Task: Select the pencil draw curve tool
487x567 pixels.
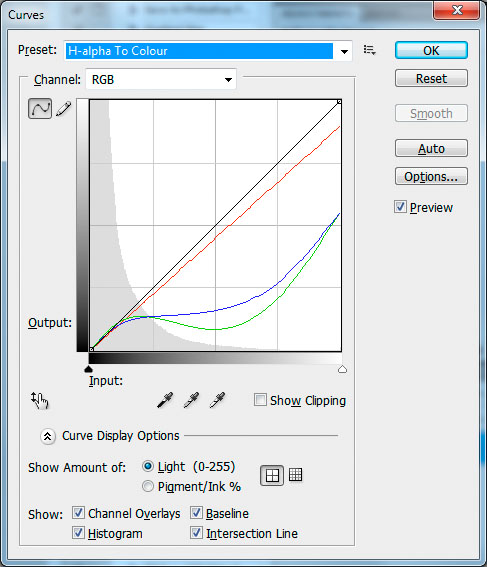Action: [64, 109]
